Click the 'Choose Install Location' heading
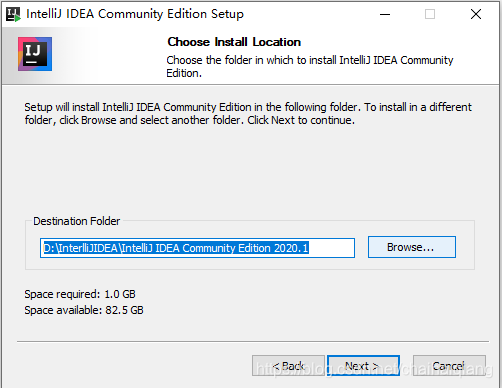 click(234, 42)
